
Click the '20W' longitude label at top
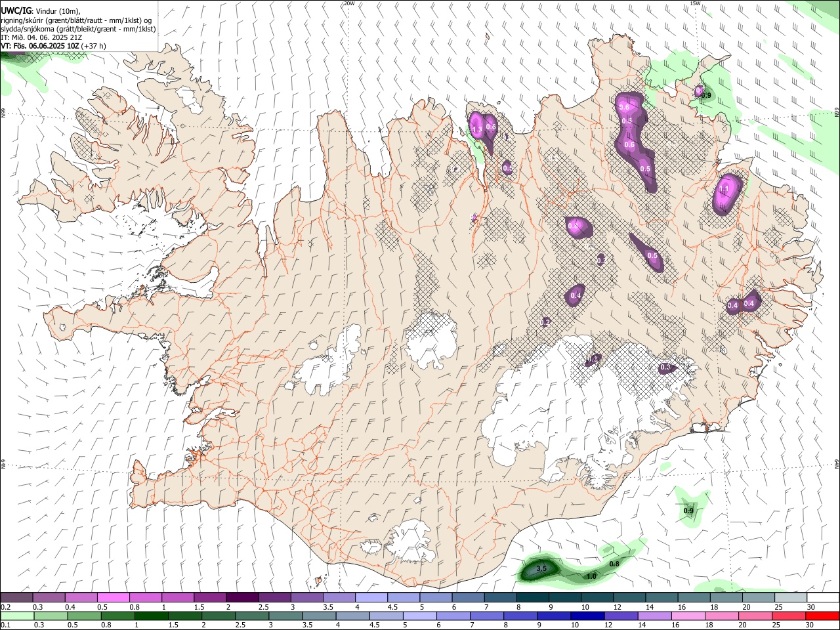click(x=349, y=3)
